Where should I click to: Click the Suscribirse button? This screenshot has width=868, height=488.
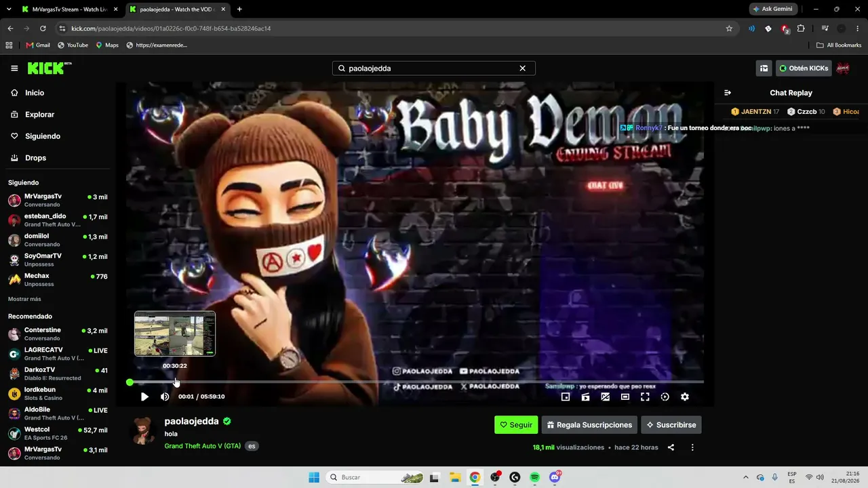point(671,425)
